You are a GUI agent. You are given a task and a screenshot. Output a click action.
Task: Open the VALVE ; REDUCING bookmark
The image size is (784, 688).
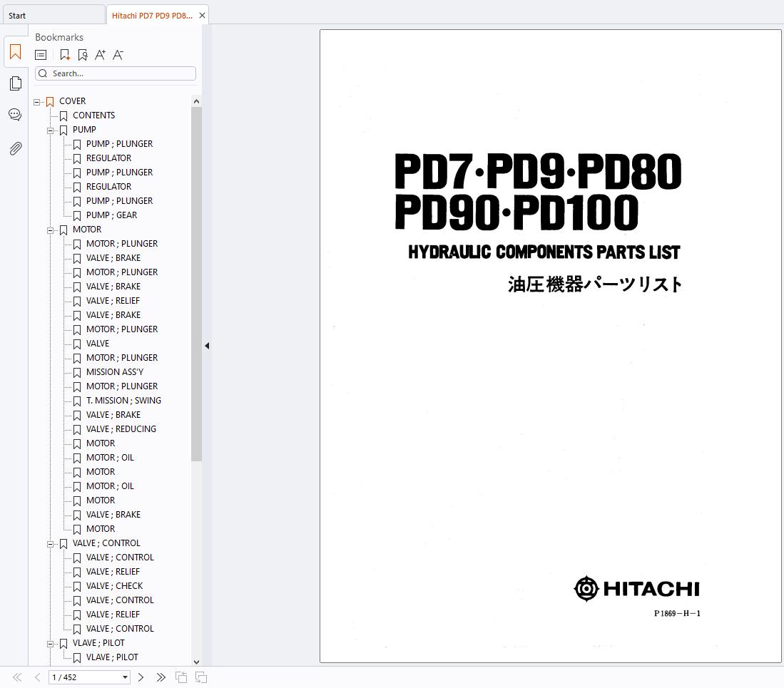(121, 429)
